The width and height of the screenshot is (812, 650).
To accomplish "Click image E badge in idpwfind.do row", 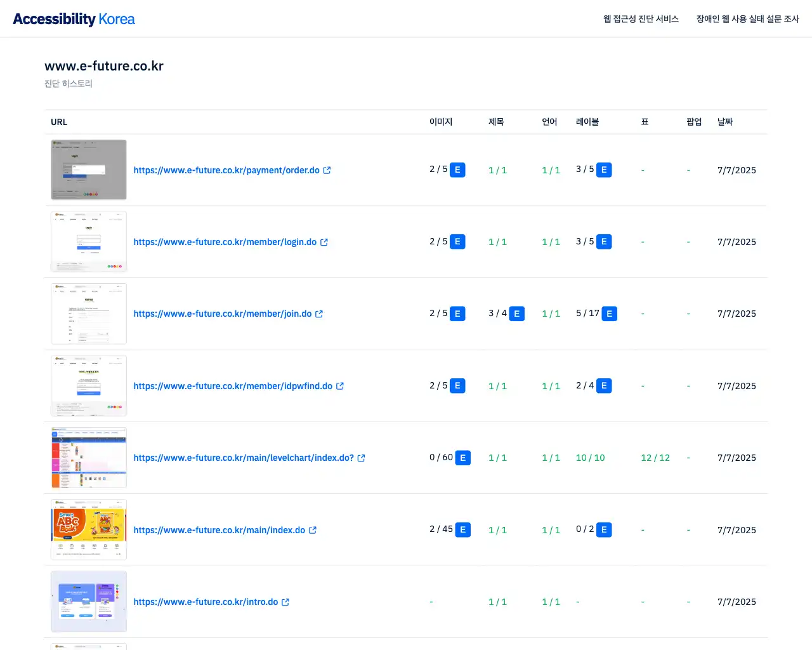I will pos(457,386).
